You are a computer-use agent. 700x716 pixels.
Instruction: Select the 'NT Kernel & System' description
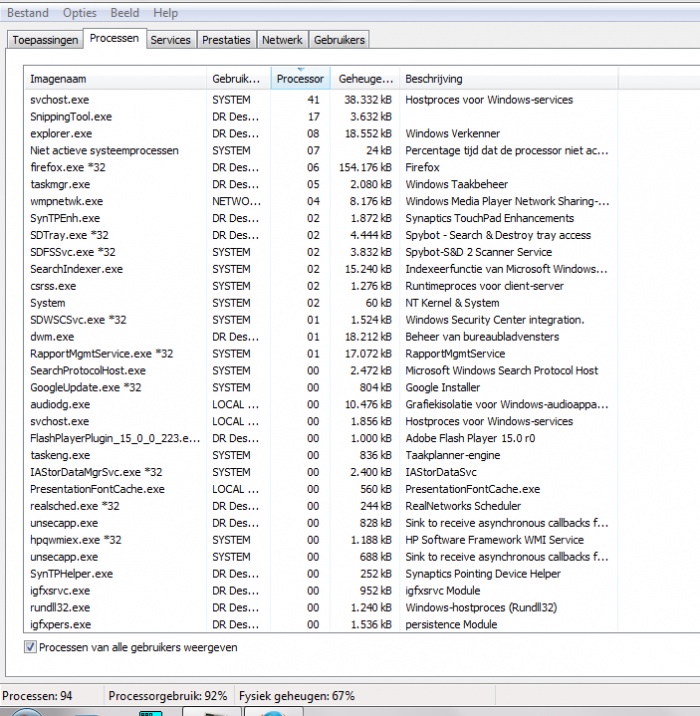[452, 303]
